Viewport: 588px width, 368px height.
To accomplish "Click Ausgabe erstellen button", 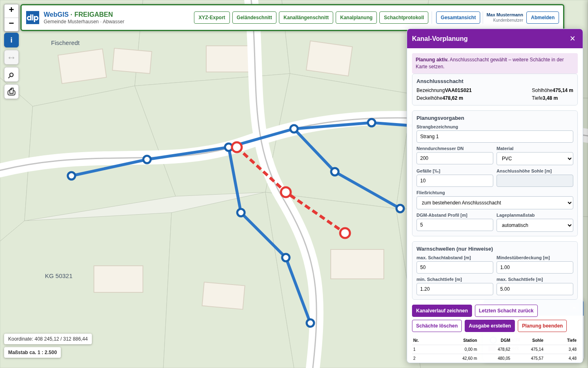I will tap(490, 326).
